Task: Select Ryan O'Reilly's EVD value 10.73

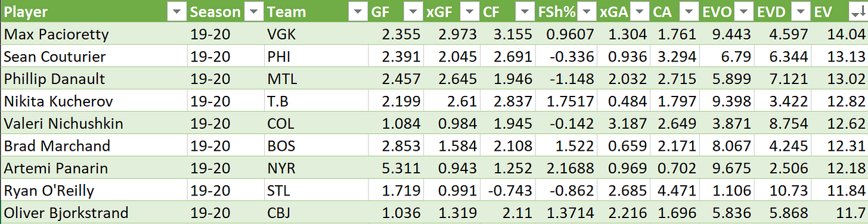Action: (784, 191)
